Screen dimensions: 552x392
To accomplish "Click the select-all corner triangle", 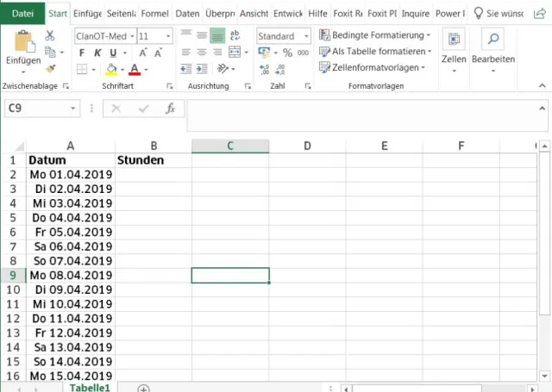I will pos(18,146).
